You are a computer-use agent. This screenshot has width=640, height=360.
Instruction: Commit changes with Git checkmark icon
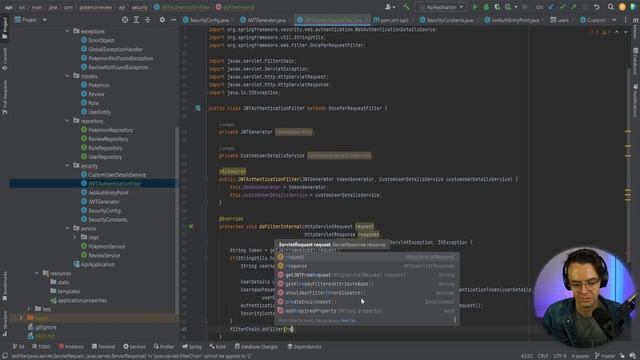coord(562,7)
